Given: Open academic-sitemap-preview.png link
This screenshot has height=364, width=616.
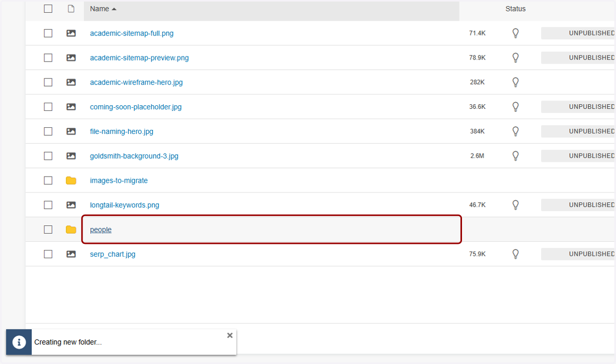Looking at the screenshot, I should (x=139, y=58).
